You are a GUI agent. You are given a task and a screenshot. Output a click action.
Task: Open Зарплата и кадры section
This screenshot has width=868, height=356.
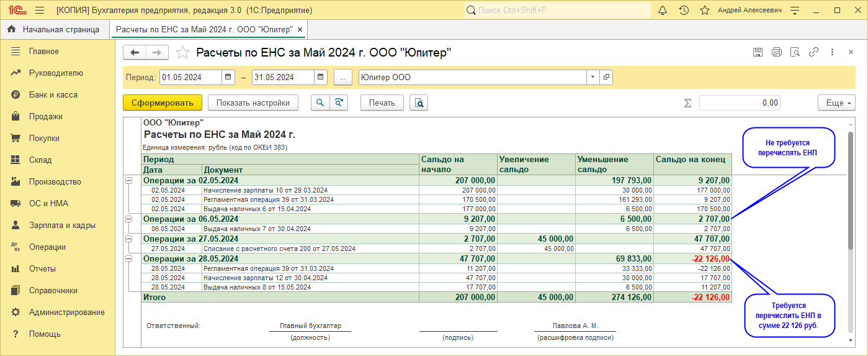[x=62, y=226]
